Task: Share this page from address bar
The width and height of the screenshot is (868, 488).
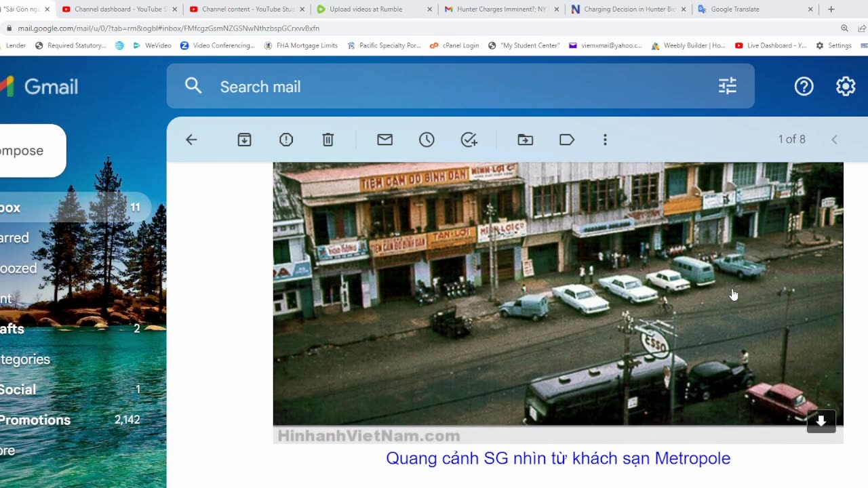Action: 862,28
